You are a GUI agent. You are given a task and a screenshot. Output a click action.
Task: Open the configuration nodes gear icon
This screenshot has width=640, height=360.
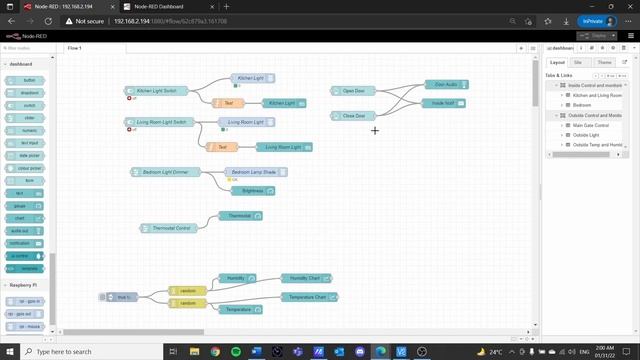coord(613,48)
